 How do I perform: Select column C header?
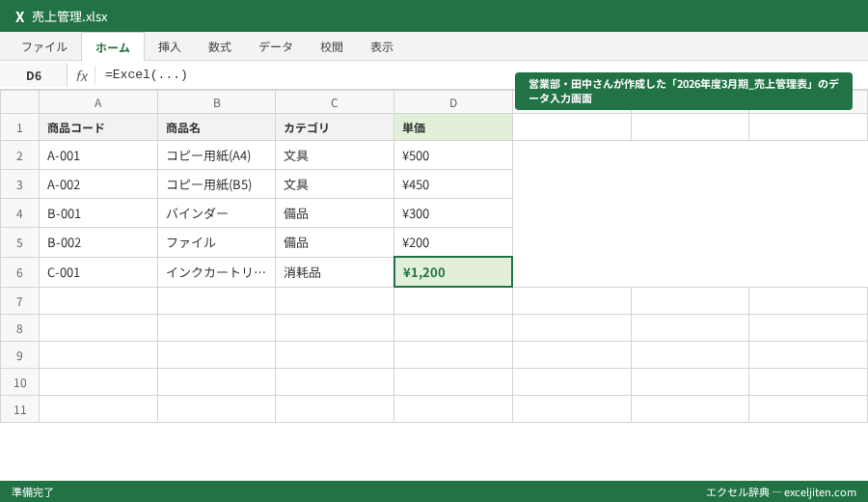click(335, 102)
